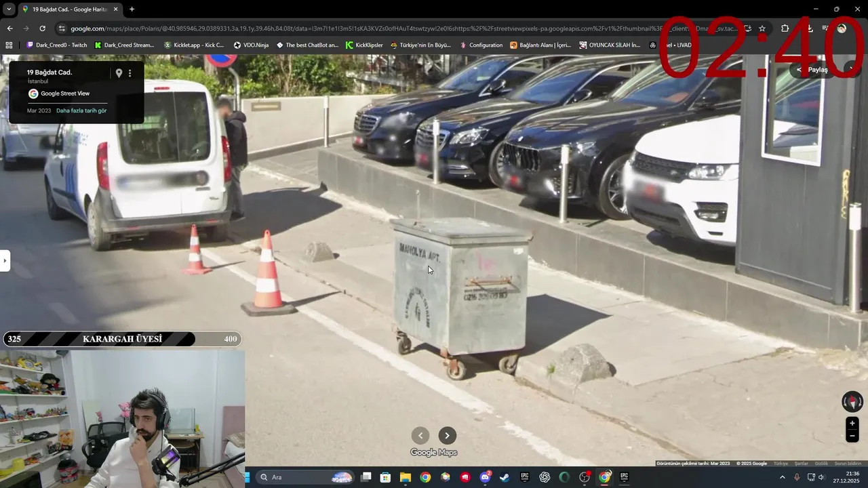Click the Sorun bildirin link
Viewport: 868px width, 488px height.
[848, 464]
